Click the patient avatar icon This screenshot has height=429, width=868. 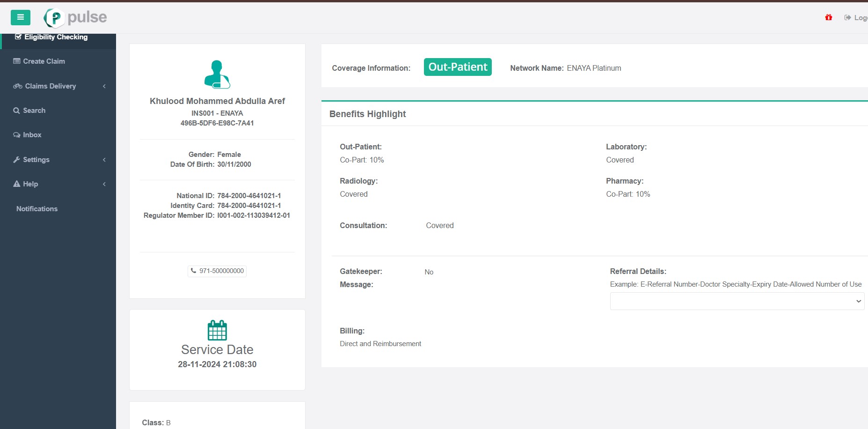pos(217,74)
